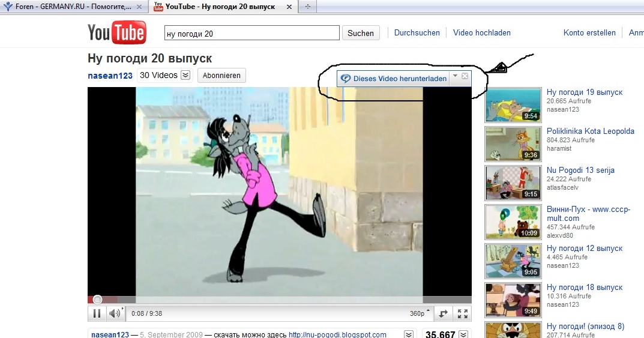Click uploader nasean123 under Ну погоди 19
The height and width of the screenshot is (338, 644).
(563, 110)
